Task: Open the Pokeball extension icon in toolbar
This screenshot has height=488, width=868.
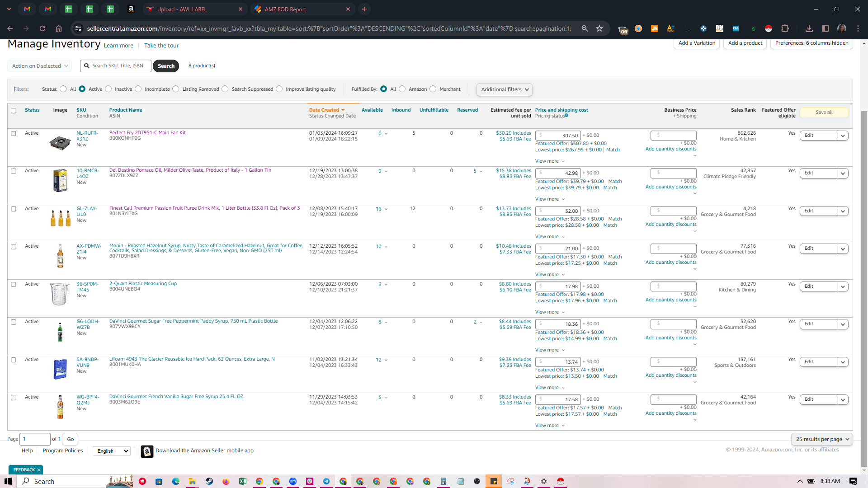Action: point(768,28)
